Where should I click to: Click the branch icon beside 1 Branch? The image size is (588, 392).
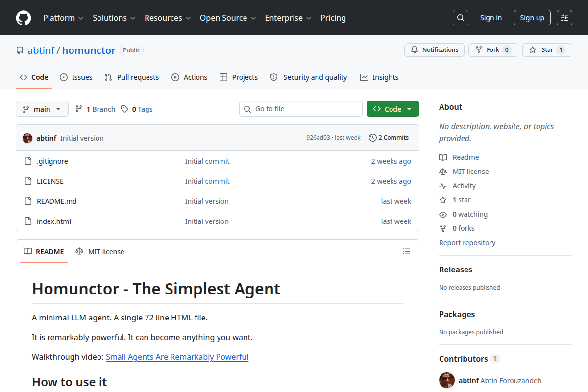78,109
